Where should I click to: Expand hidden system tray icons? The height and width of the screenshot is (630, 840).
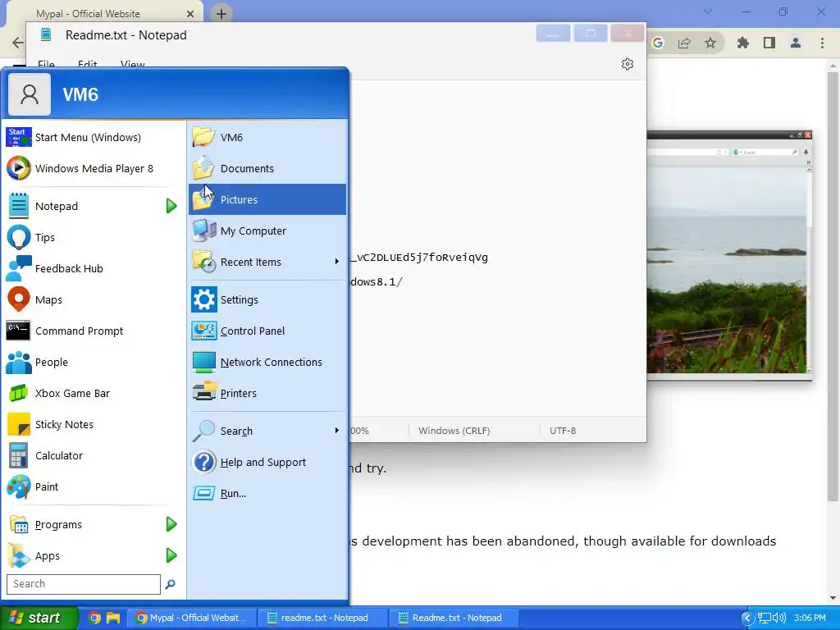(x=747, y=619)
